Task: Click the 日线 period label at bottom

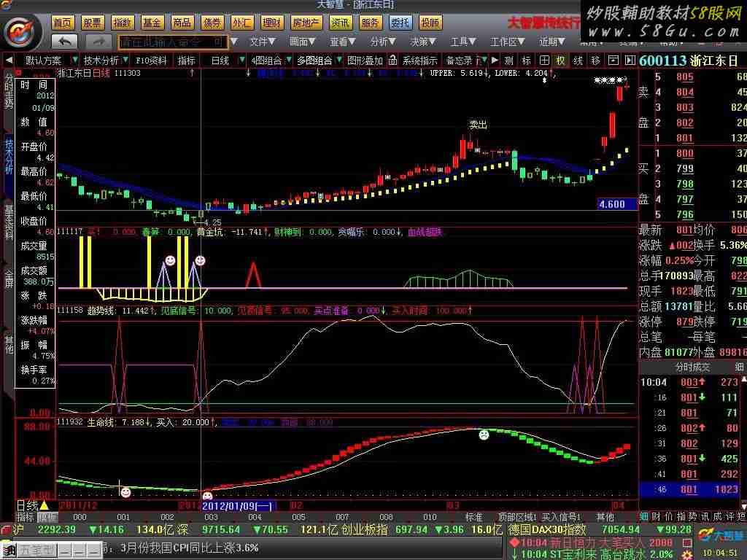Action: click(27, 505)
